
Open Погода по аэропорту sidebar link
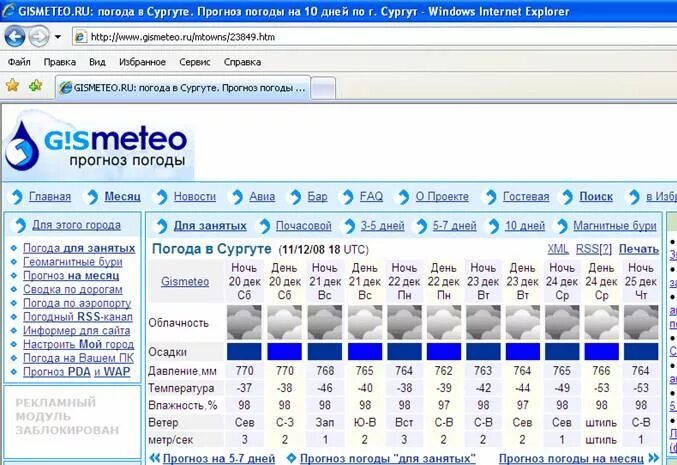(77, 303)
